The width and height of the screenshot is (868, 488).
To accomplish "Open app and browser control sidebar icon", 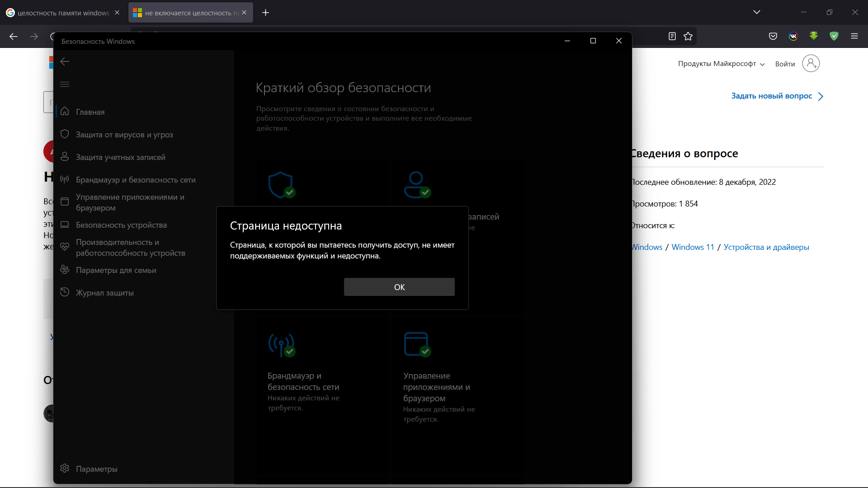I will point(65,202).
